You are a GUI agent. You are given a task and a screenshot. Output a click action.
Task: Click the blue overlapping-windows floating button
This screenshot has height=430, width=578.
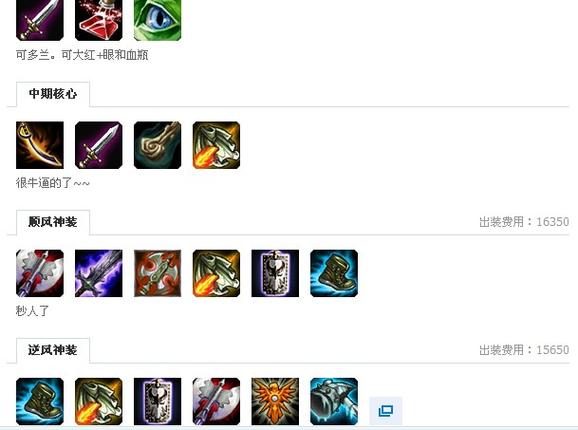tap(386, 411)
